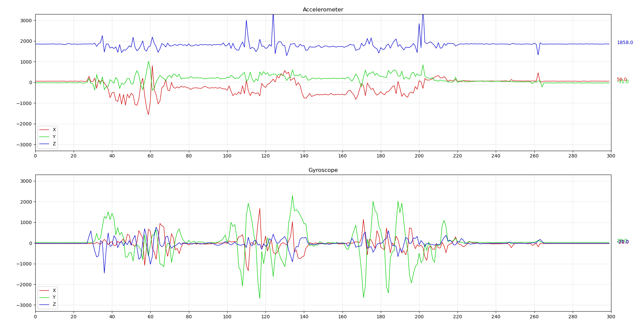
Task: Click the −3000 y-axis label on Gyroscope
Action: pos(24,305)
